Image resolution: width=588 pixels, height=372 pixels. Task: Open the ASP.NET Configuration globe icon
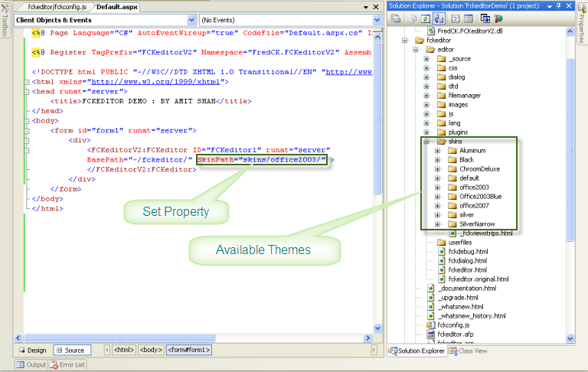point(498,18)
